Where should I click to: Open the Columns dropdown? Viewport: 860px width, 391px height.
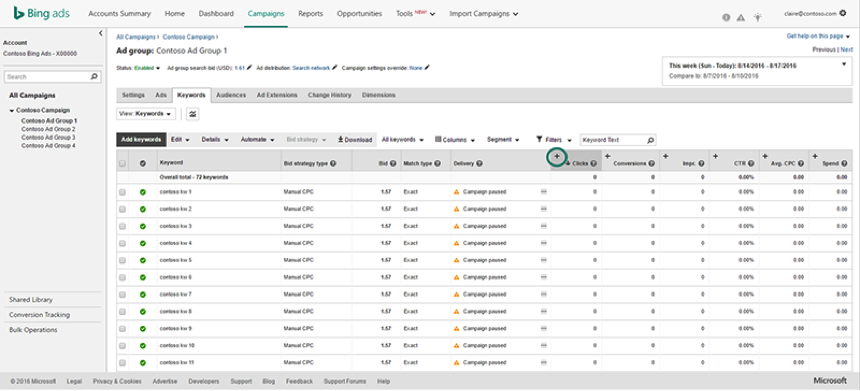tap(455, 140)
